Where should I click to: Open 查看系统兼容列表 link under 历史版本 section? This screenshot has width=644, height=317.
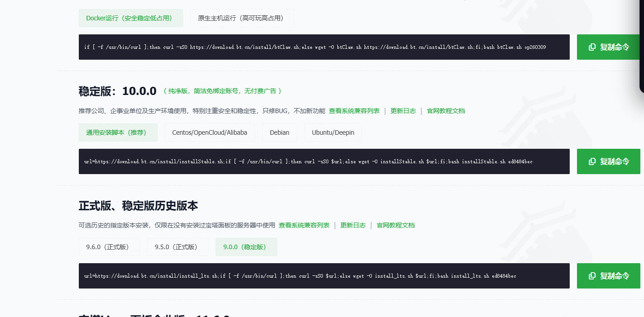coord(304,225)
